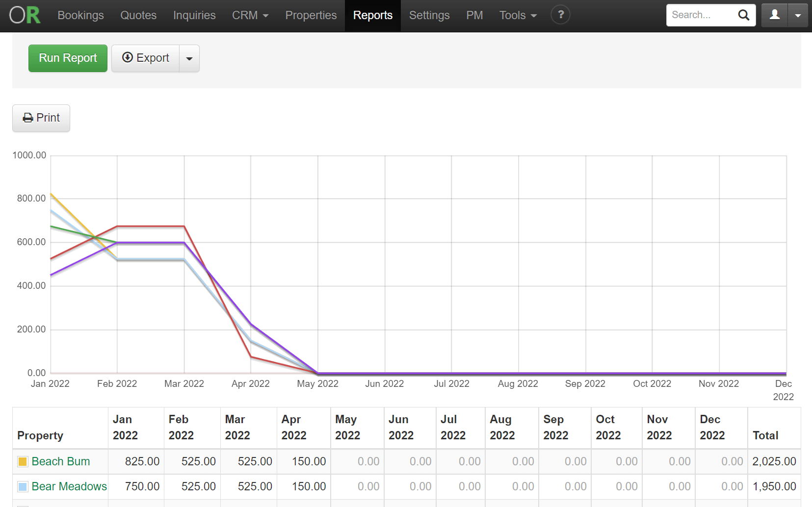Toggle Beach Bum yellow legend swatch

[x=23, y=462]
